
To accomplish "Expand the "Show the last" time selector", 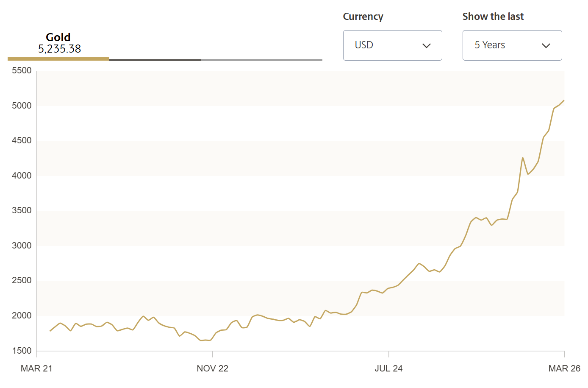I will tap(512, 45).
